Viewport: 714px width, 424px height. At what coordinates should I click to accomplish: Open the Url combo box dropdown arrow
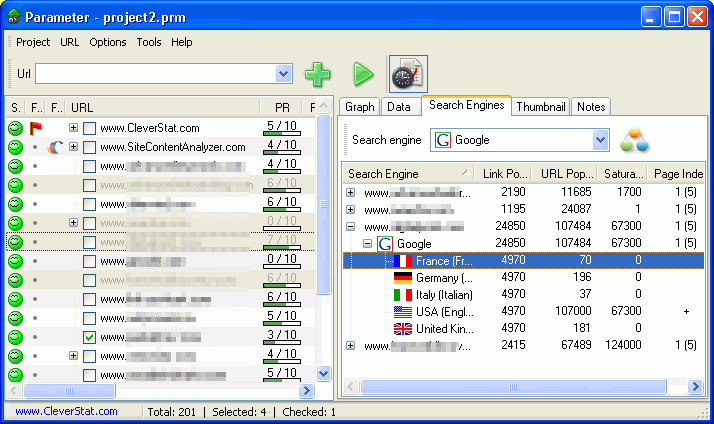pos(283,74)
